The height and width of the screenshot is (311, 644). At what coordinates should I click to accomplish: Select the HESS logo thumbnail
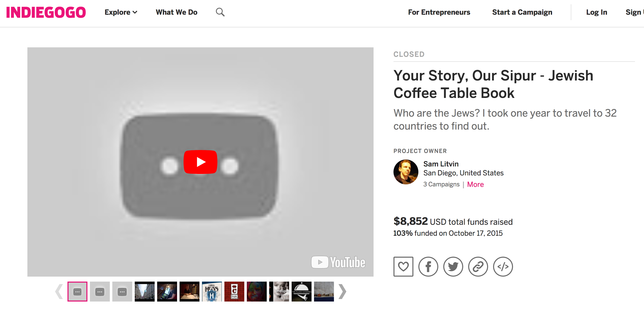point(212,292)
